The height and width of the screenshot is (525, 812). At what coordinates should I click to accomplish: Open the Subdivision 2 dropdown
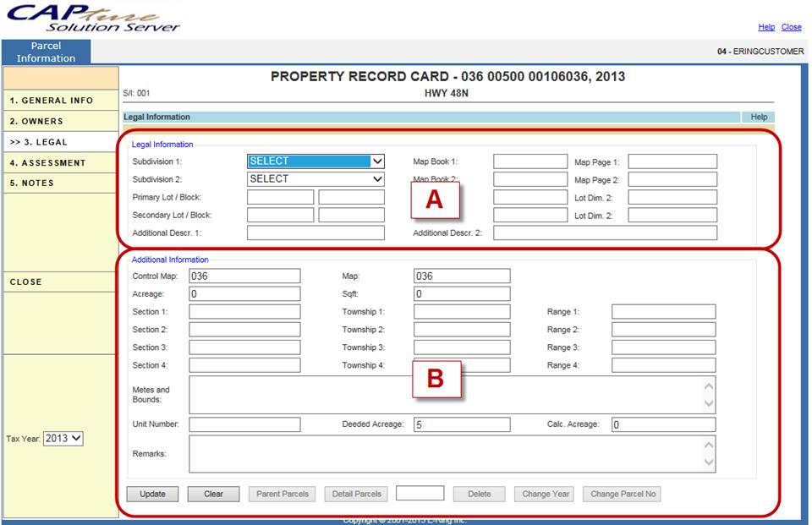click(x=315, y=179)
